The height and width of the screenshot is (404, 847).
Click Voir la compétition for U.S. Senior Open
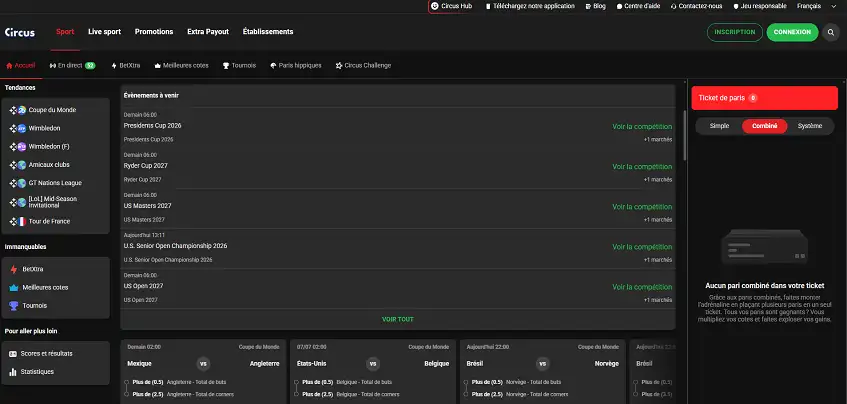(642, 247)
